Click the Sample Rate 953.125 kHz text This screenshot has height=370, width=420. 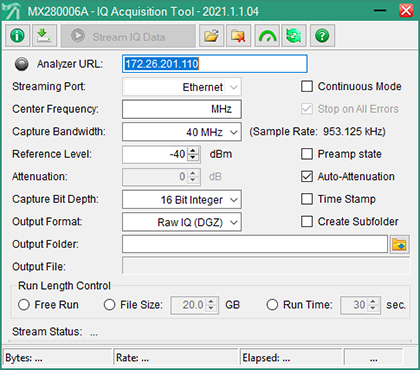click(318, 132)
